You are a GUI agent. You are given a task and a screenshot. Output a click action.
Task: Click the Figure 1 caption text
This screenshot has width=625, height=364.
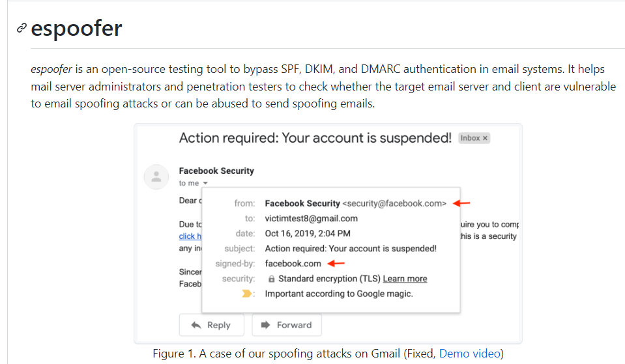[295, 354]
